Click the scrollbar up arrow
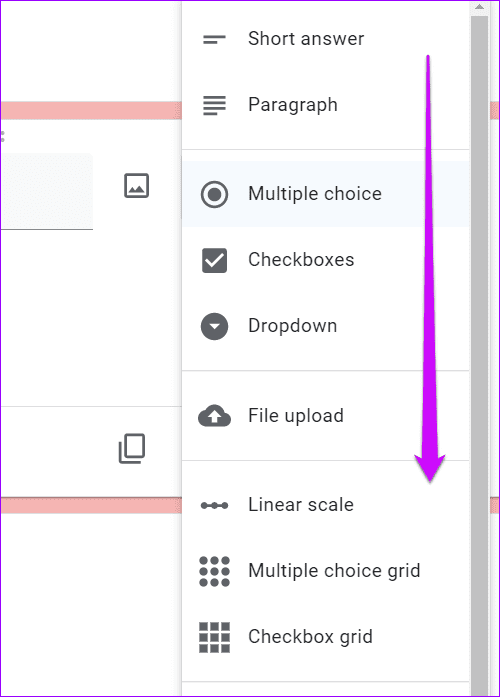The height and width of the screenshot is (697, 500). (480, 7)
